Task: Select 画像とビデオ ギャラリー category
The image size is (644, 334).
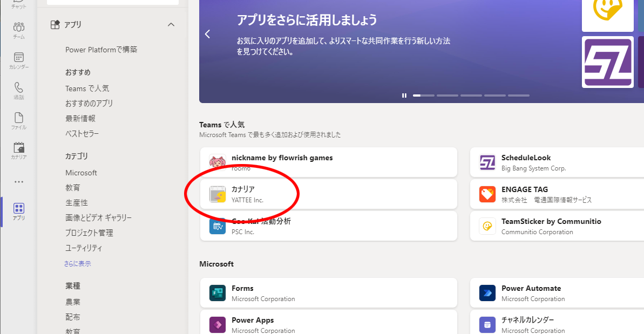Action: point(99,218)
